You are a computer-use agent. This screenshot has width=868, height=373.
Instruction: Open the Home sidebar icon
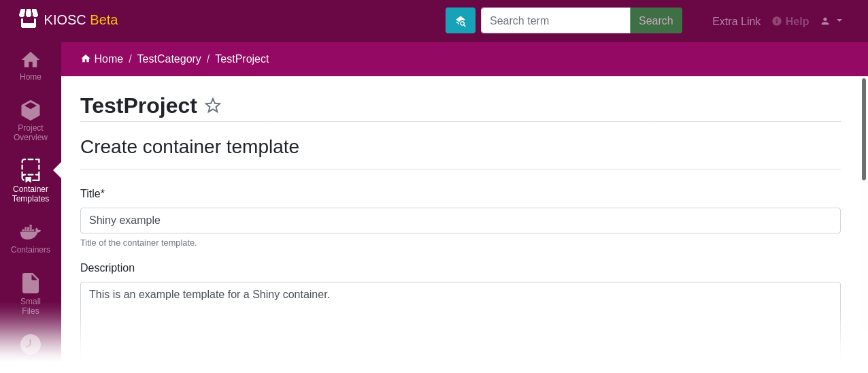pos(31,60)
